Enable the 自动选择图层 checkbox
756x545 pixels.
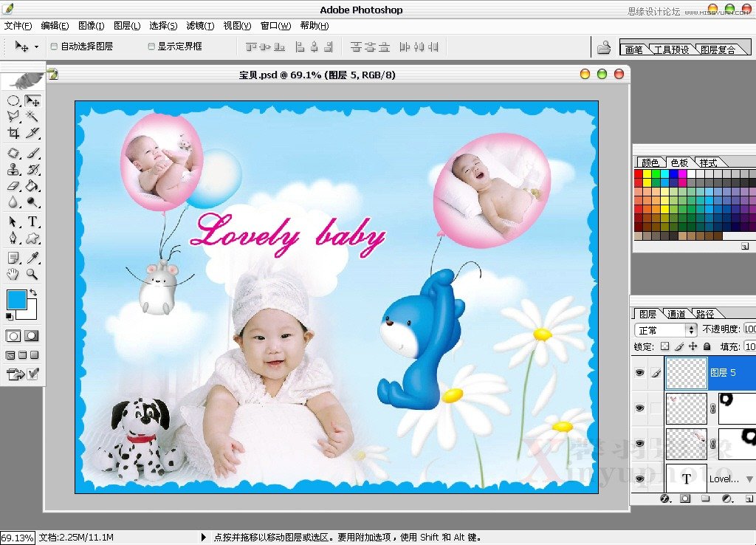(54, 47)
